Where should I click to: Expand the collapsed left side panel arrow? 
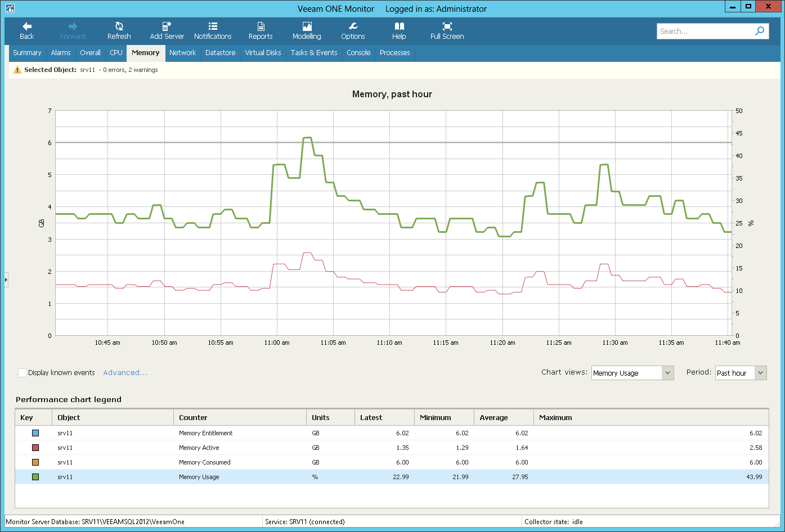point(6,279)
